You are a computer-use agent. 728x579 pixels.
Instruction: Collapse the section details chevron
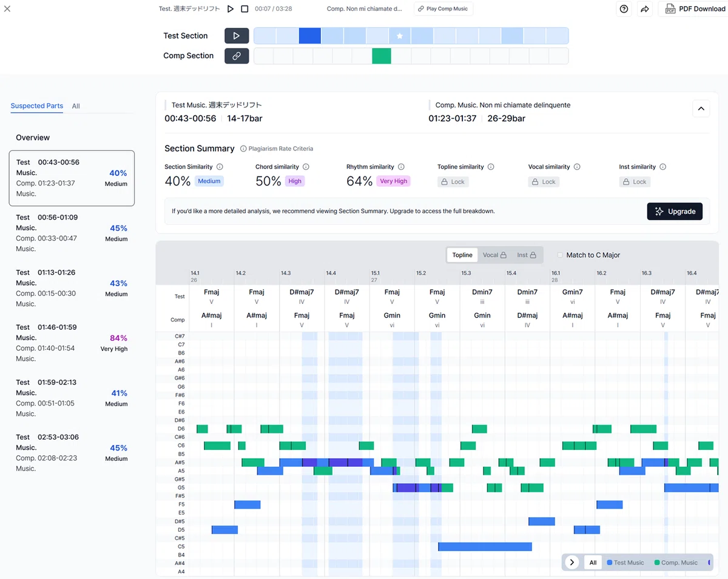coord(701,109)
